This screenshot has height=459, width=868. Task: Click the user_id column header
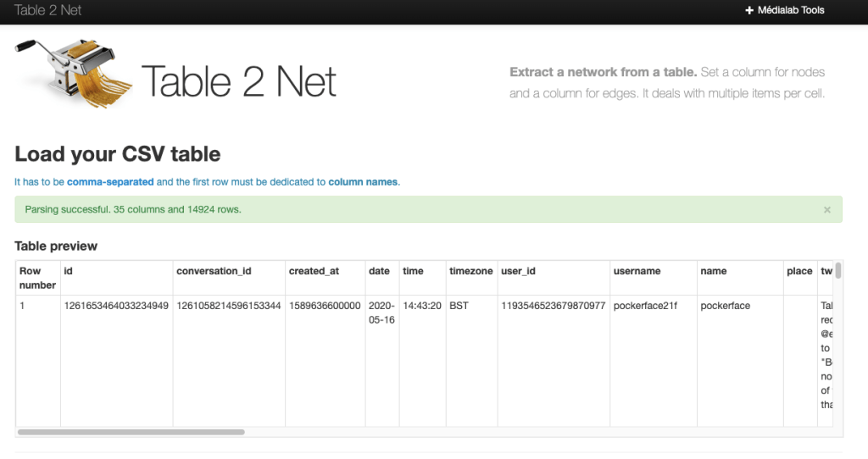click(554, 278)
